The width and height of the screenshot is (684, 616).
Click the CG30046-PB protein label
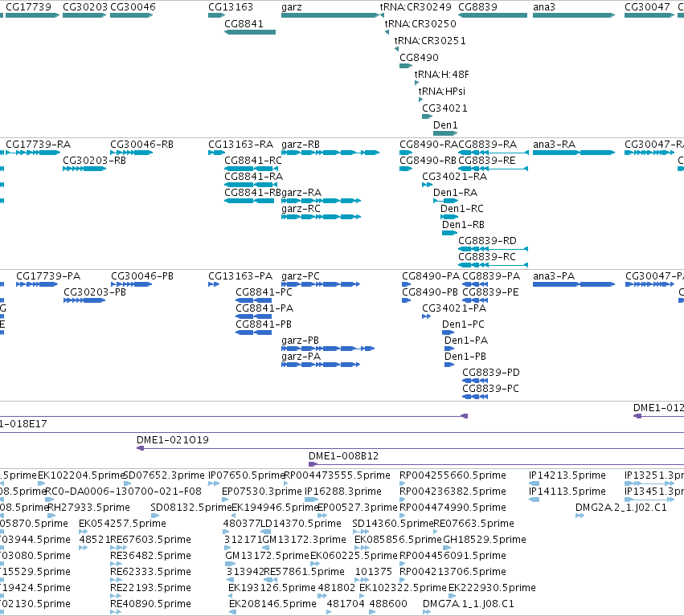142,276
